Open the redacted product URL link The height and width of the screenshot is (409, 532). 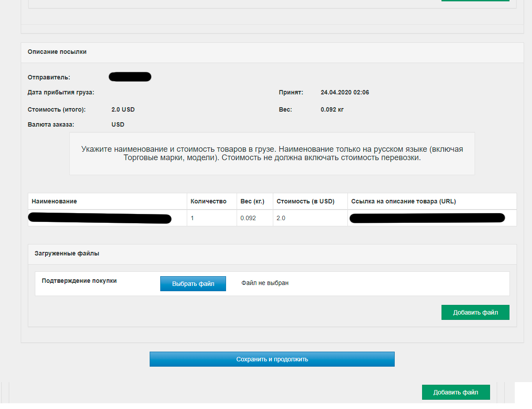pyautogui.click(x=427, y=218)
